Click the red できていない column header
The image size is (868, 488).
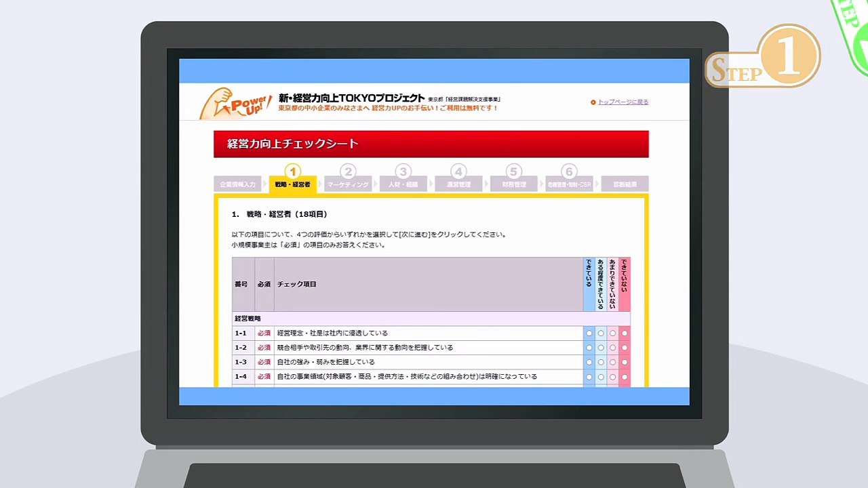click(x=625, y=285)
